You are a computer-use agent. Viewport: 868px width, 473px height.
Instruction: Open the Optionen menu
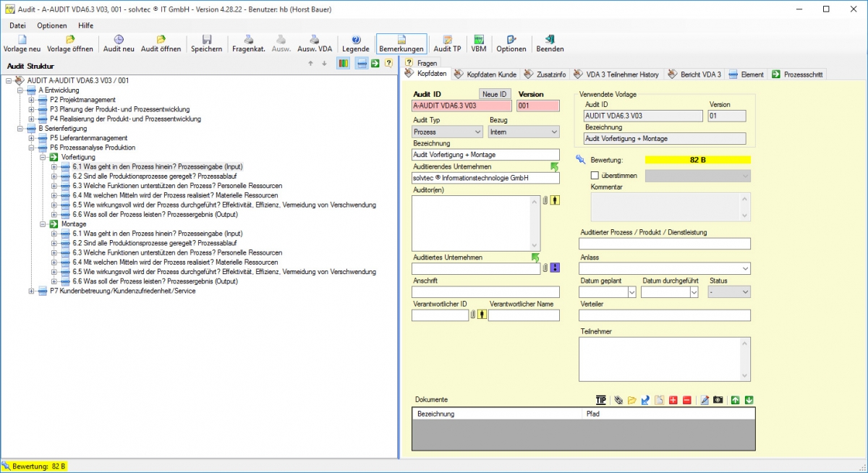coord(51,25)
